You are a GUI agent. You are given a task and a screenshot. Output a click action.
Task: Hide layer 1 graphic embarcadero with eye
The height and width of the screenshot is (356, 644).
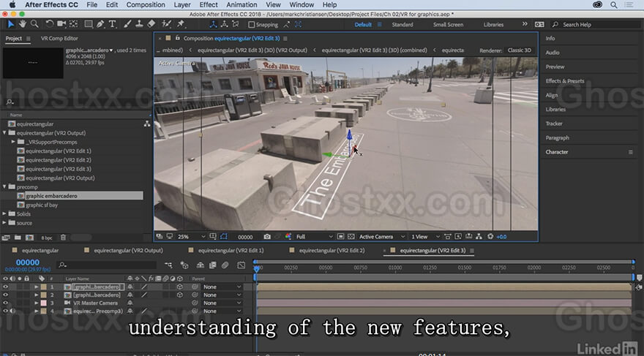5,287
